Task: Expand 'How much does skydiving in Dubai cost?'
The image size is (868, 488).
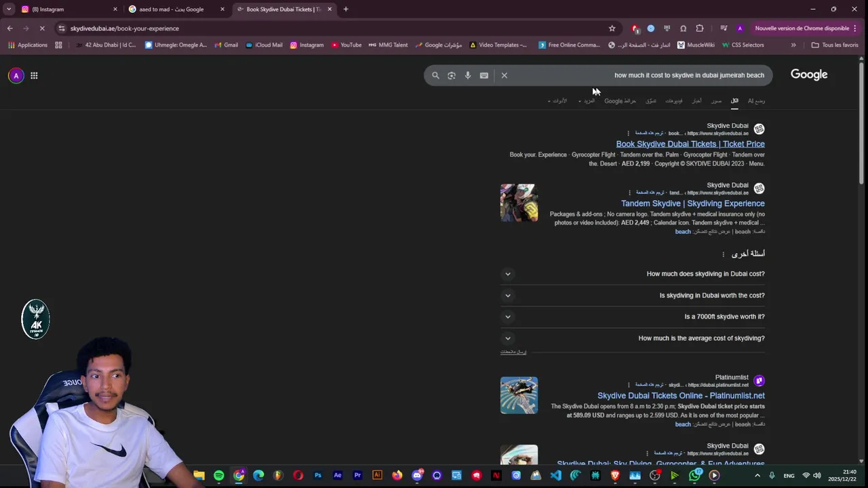Action: pos(633,274)
